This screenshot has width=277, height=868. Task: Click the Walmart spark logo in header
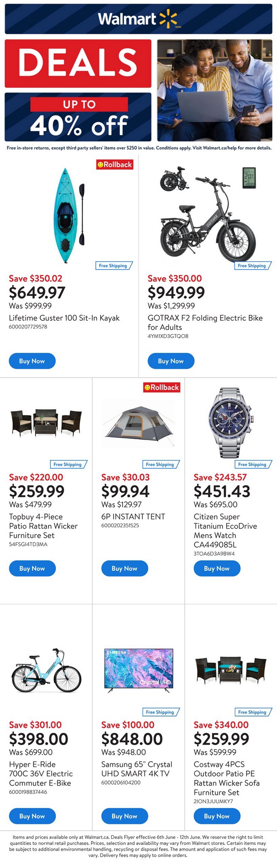168,20
